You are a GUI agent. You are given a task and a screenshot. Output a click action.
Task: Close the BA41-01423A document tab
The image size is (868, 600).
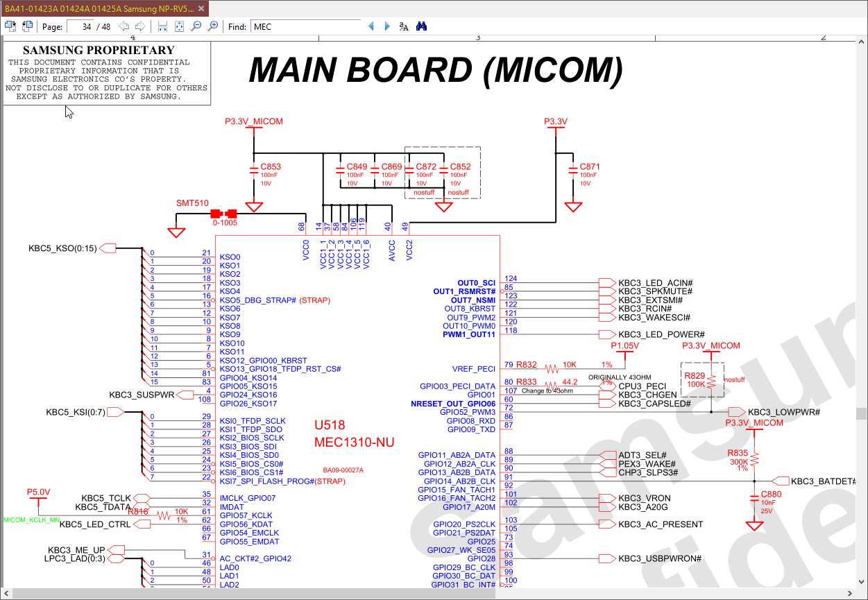[x=201, y=9]
